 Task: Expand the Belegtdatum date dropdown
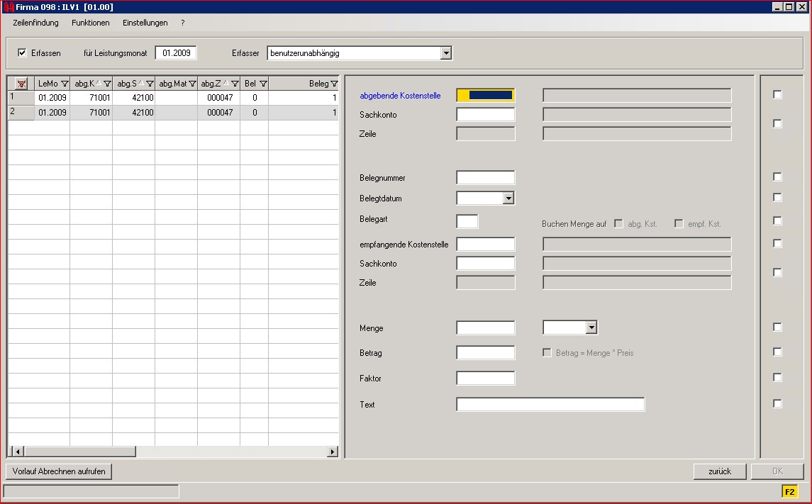[x=508, y=198]
